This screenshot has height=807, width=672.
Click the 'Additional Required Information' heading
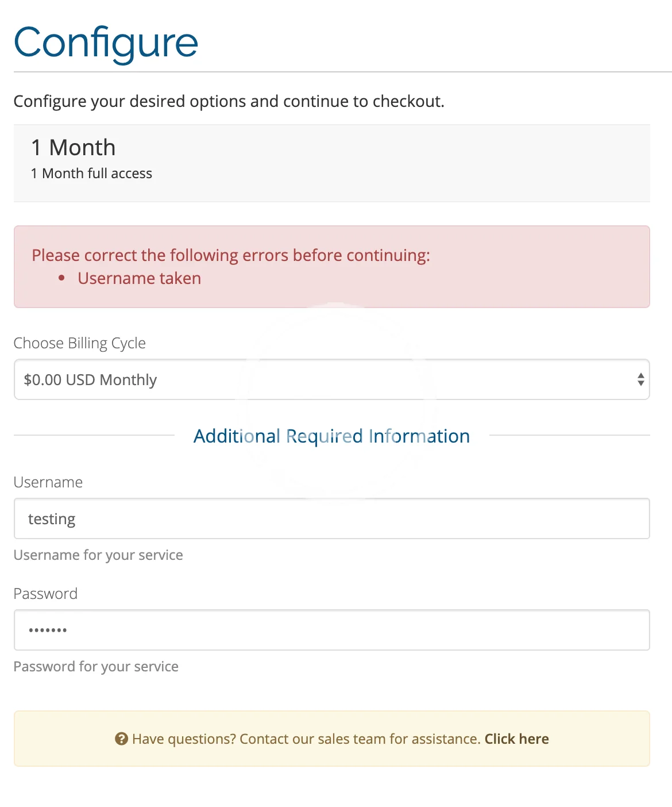[x=331, y=436]
